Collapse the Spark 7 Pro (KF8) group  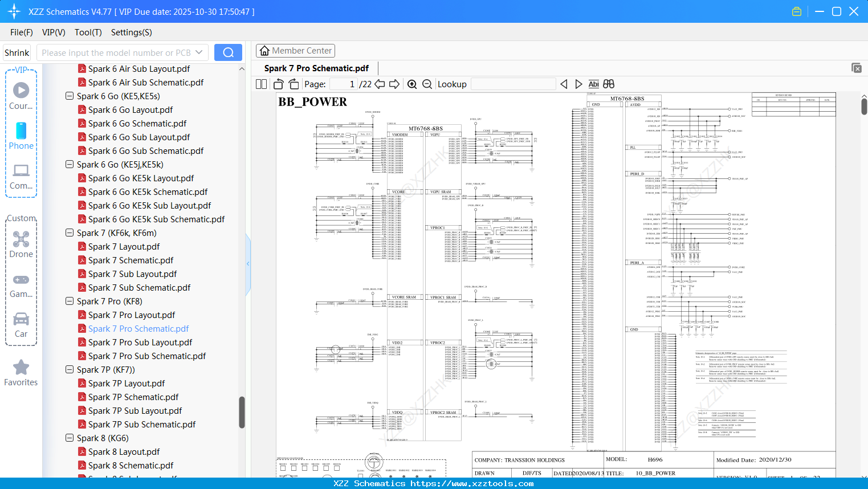coord(69,301)
